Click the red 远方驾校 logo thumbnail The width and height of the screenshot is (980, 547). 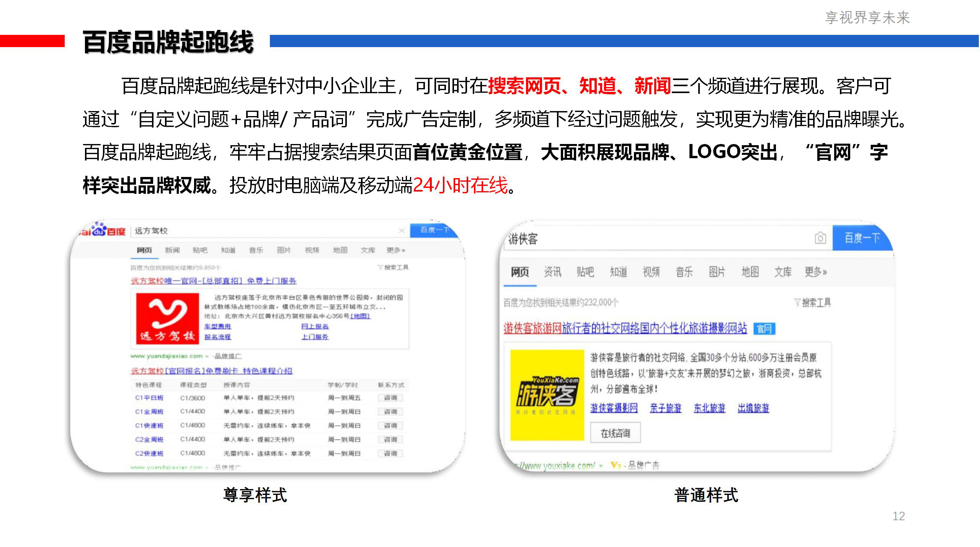click(x=168, y=318)
